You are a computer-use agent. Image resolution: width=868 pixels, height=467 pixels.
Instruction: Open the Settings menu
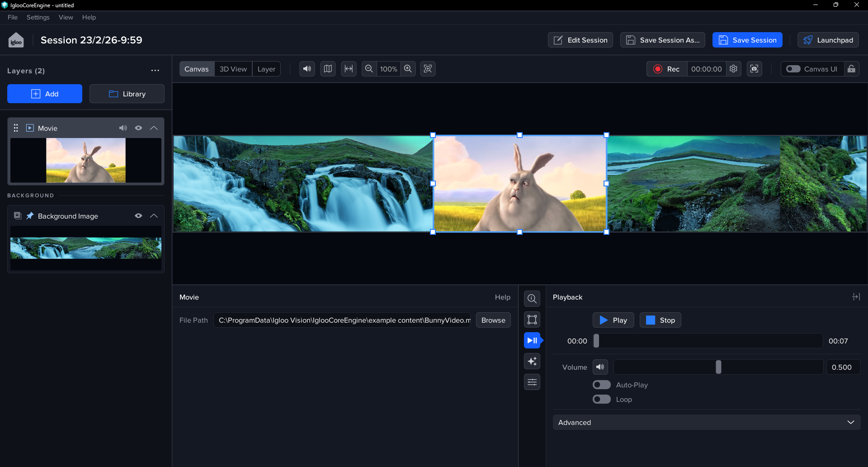pos(38,17)
